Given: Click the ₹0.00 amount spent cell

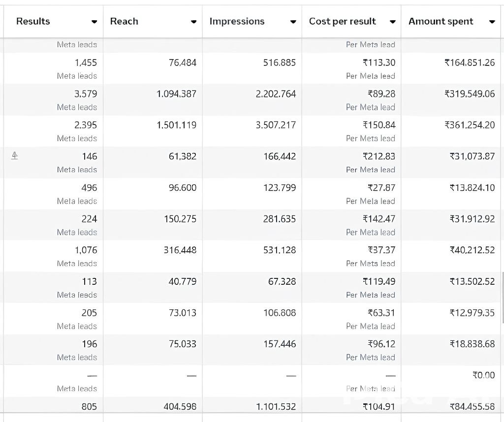Looking at the screenshot, I should coord(483,375).
